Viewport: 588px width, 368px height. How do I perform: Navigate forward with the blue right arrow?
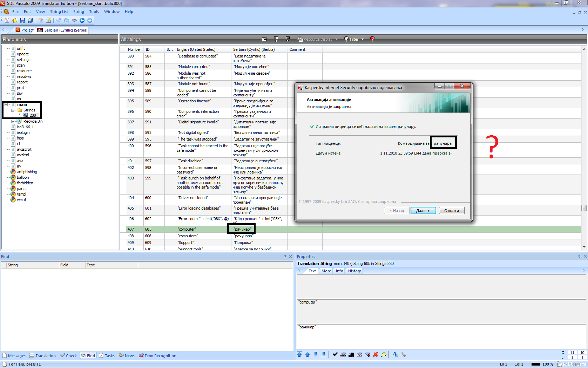click(x=90, y=20)
